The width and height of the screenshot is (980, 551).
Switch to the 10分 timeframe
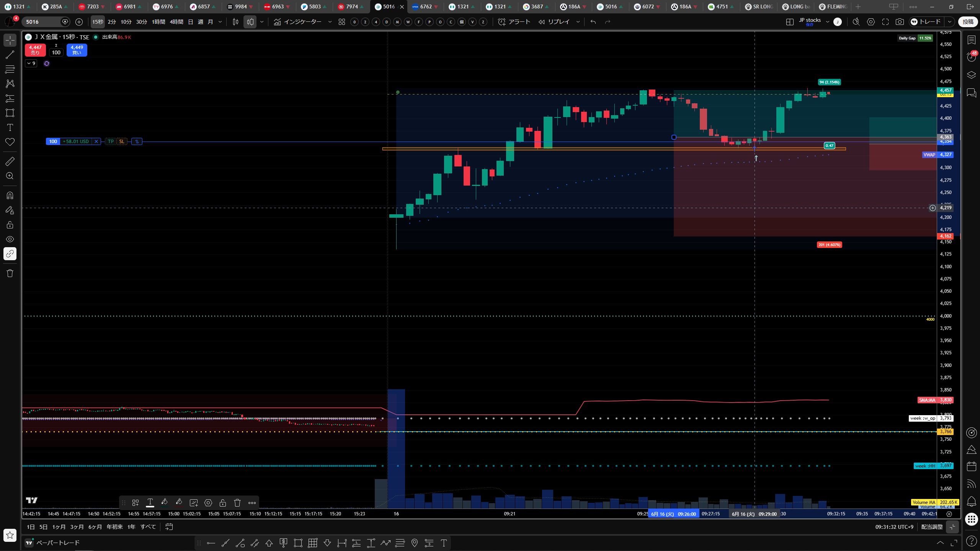[x=126, y=22]
